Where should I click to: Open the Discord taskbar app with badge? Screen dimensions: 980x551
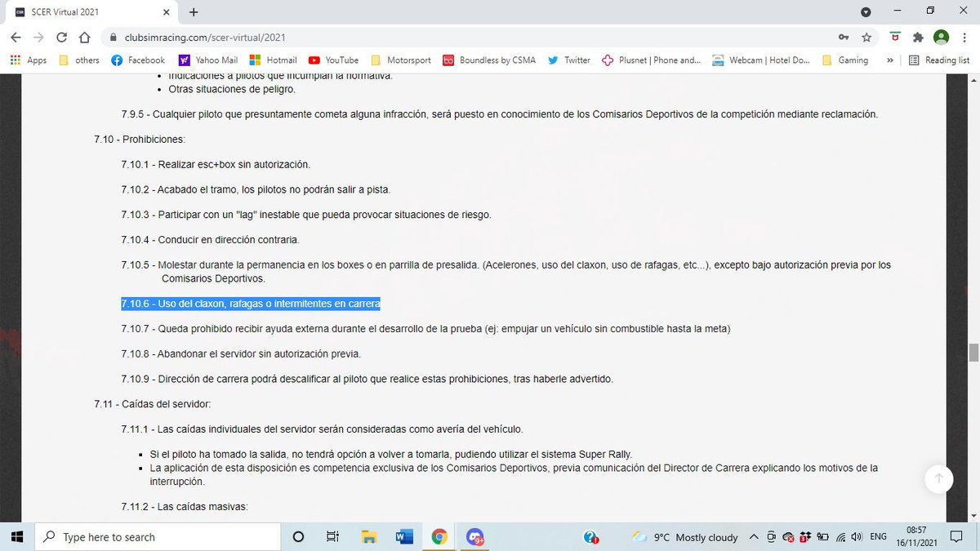[475, 536]
